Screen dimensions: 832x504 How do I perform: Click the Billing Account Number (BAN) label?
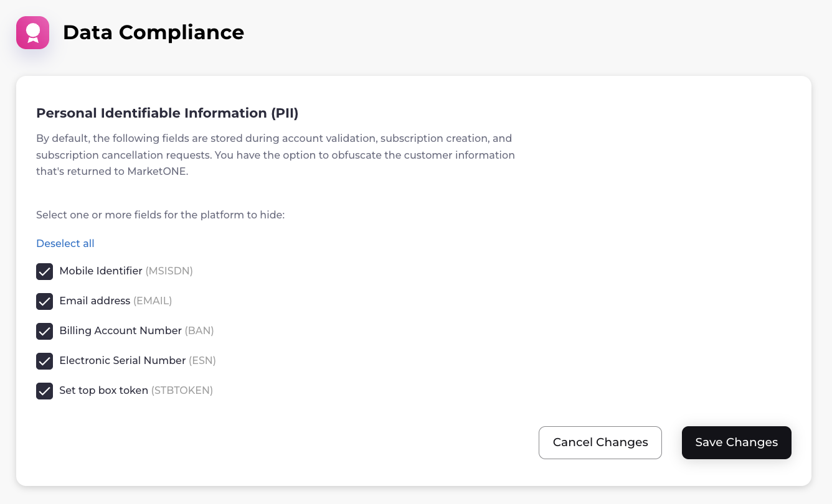(x=136, y=330)
